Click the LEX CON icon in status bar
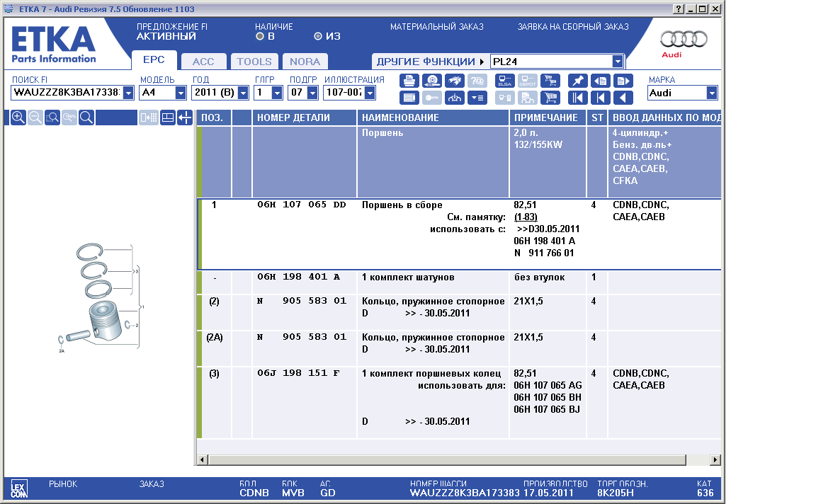 point(18,489)
